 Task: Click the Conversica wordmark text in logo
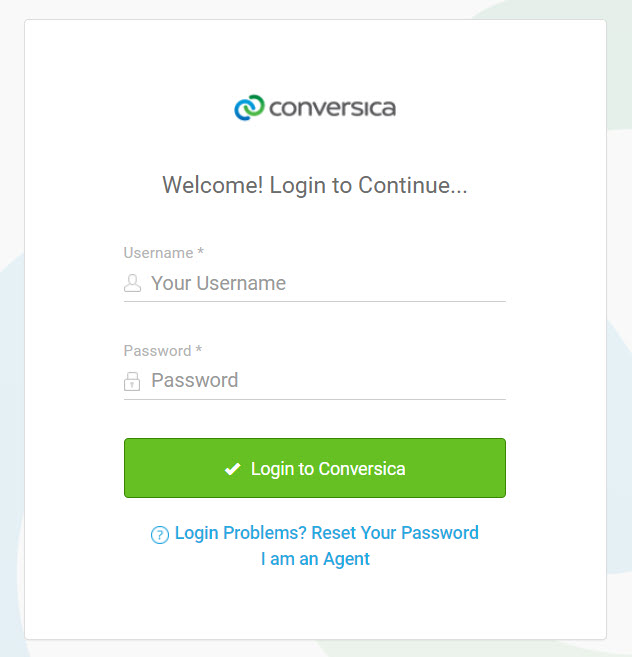point(332,108)
